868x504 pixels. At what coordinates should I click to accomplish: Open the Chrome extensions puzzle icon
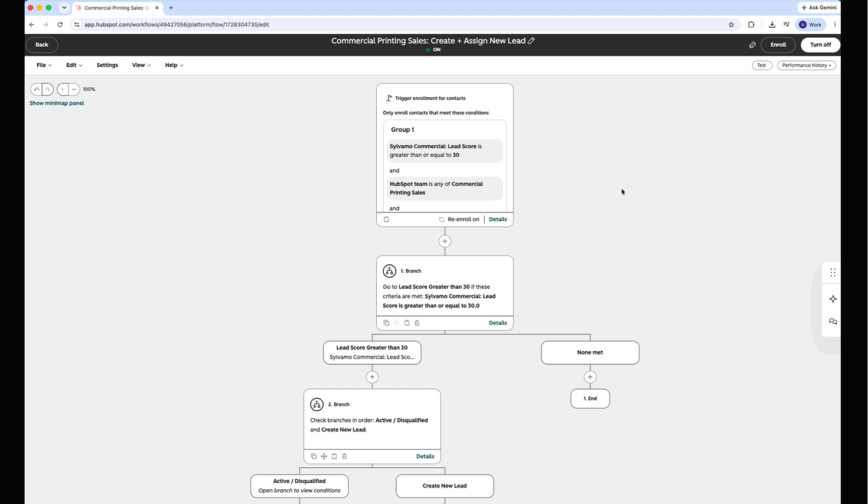point(751,25)
